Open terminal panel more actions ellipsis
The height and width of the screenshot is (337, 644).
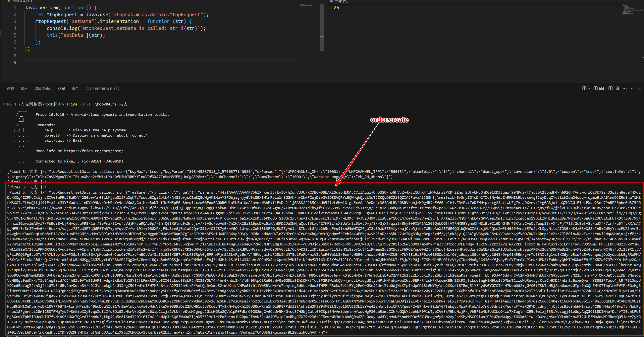click(624, 89)
